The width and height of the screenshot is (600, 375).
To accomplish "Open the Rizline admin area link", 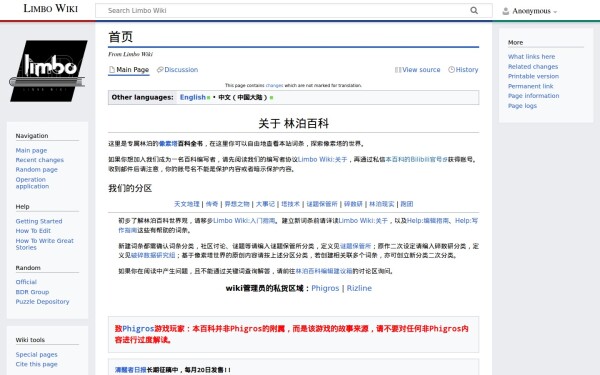I will coord(359,288).
